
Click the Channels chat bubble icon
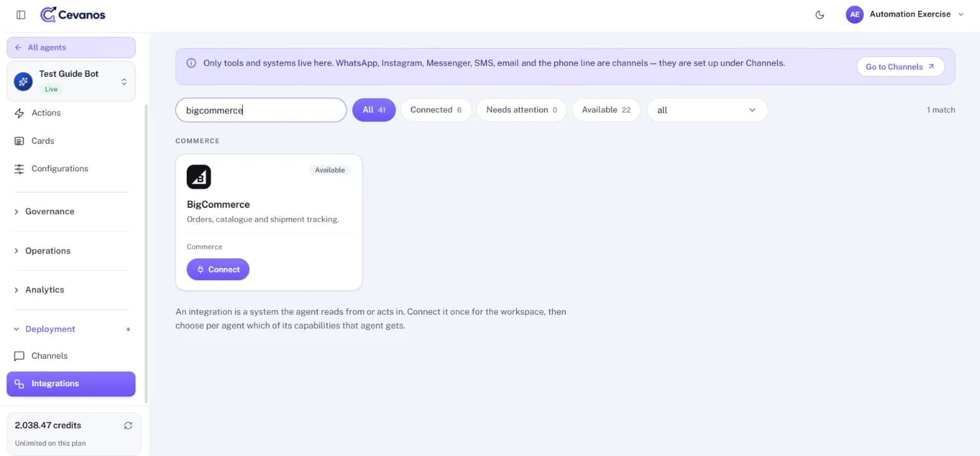(19, 356)
